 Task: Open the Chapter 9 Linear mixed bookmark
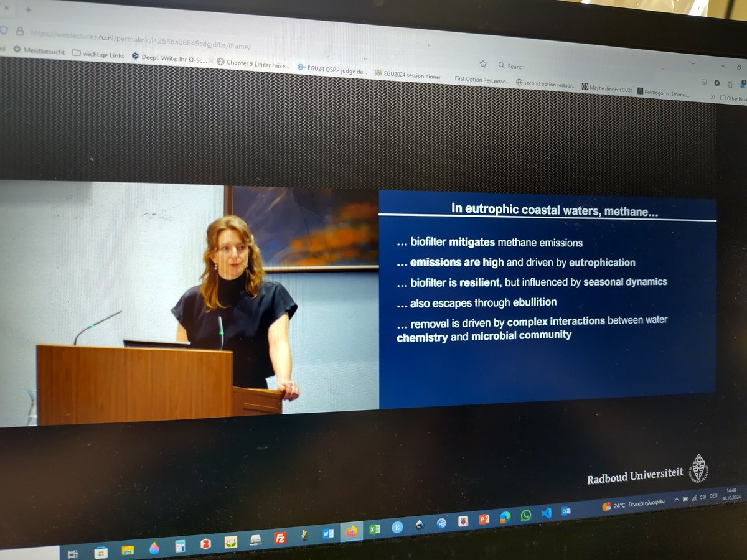tap(253, 63)
